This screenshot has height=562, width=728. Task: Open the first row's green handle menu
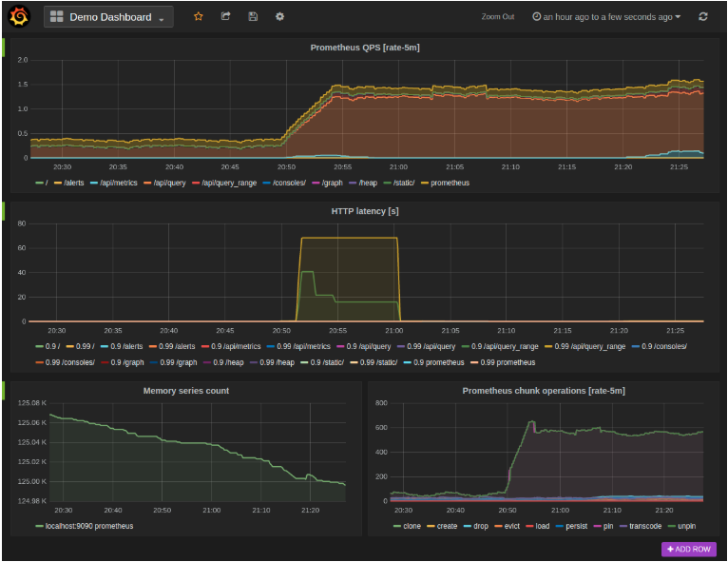(3, 48)
